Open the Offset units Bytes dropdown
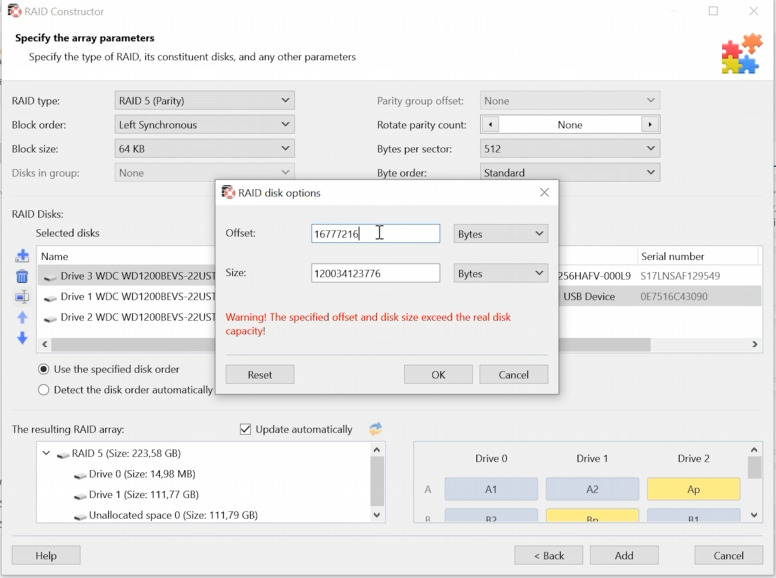 click(500, 234)
